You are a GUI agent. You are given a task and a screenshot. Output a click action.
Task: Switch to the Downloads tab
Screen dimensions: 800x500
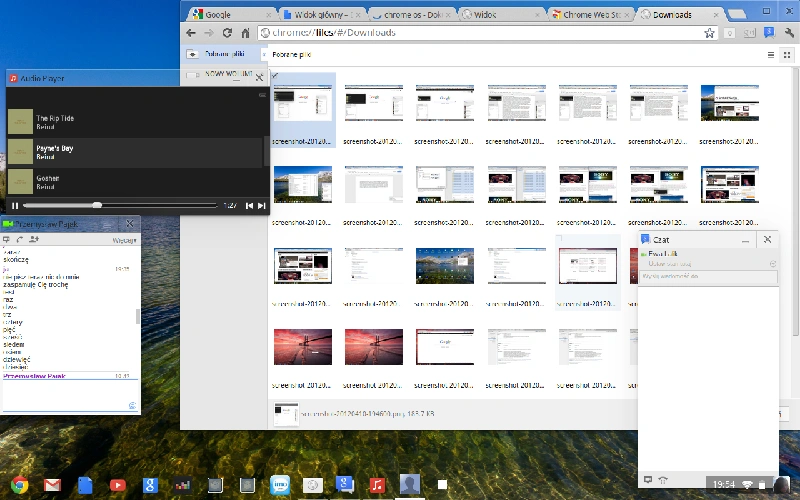click(x=679, y=15)
